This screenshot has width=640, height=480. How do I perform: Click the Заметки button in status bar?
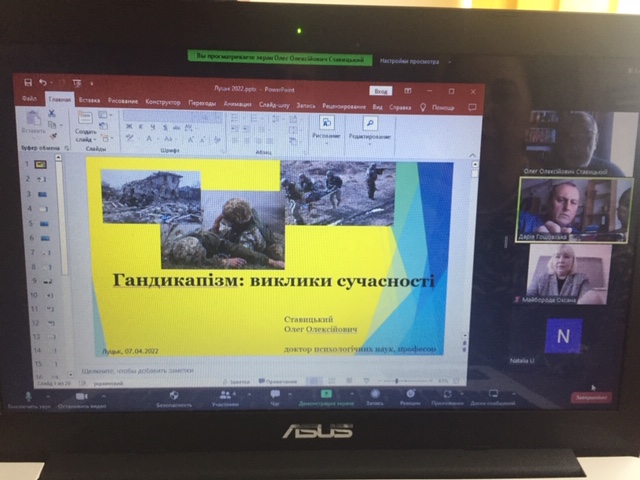tap(236, 382)
